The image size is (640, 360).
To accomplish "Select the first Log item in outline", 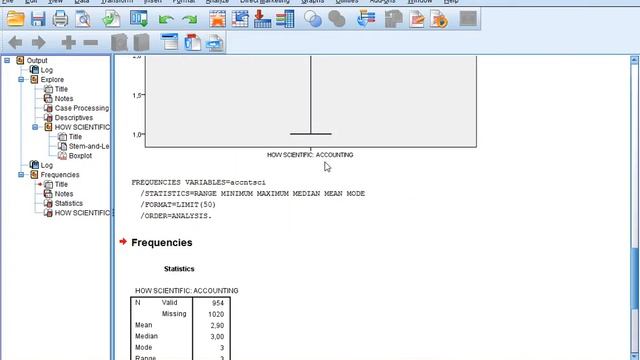I will [x=46, y=70].
